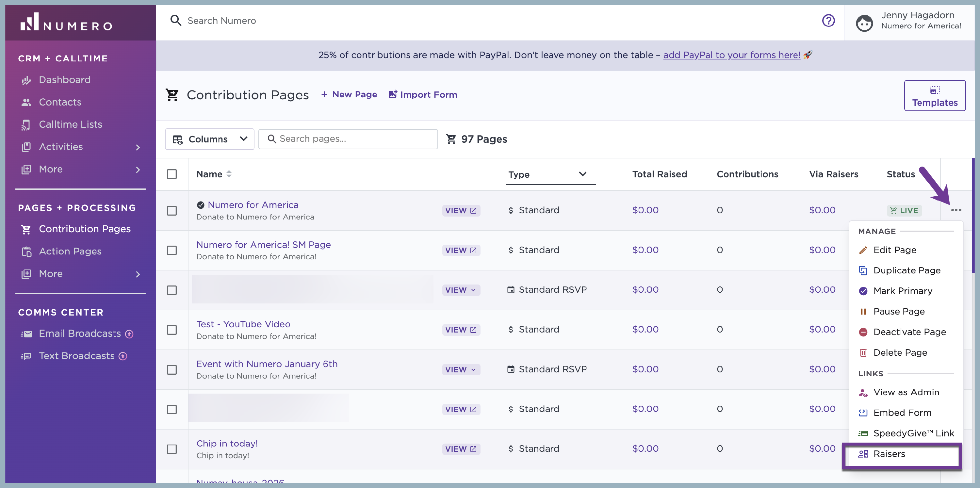980x488 pixels.
Task: Click the Action Pages clipboard icon
Action: [x=26, y=252]
